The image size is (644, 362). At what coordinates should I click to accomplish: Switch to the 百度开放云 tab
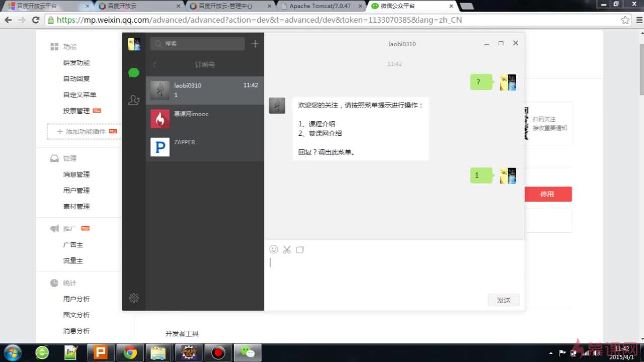click(138, 6)
